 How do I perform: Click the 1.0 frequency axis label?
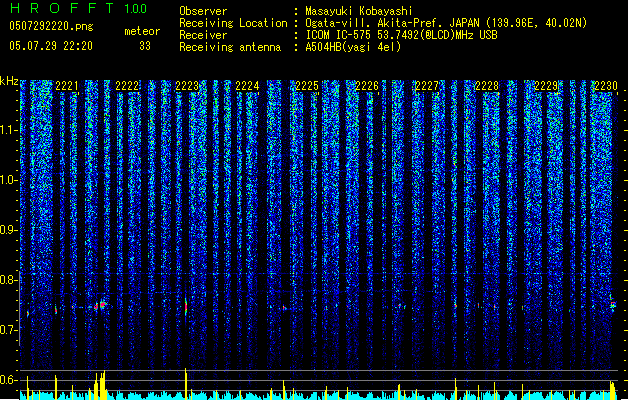(8, 180)
